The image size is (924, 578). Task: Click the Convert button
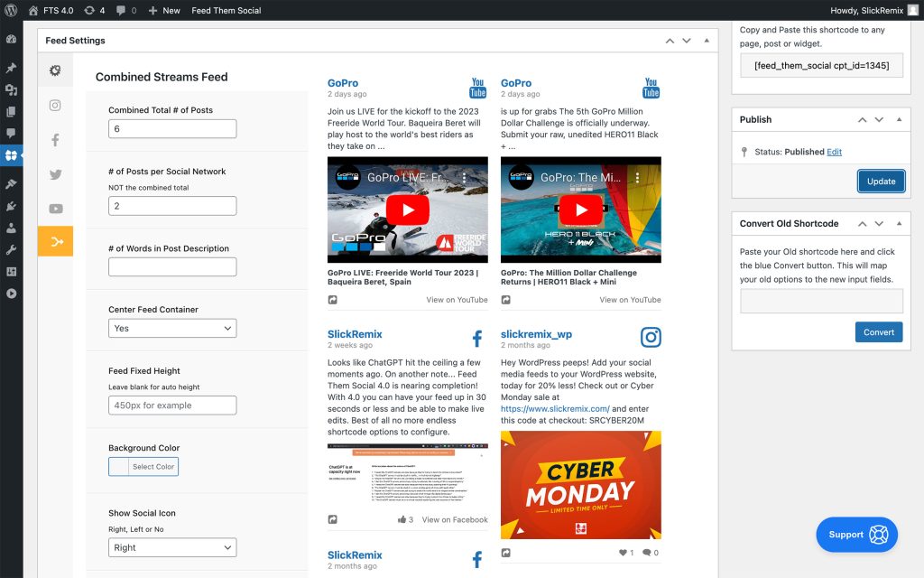tap(879, 332)
